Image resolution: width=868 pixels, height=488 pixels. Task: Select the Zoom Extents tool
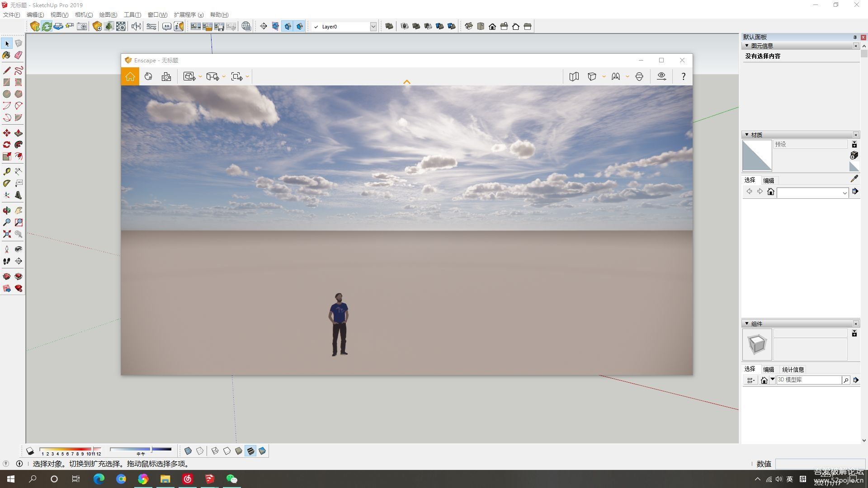(7, 234)
